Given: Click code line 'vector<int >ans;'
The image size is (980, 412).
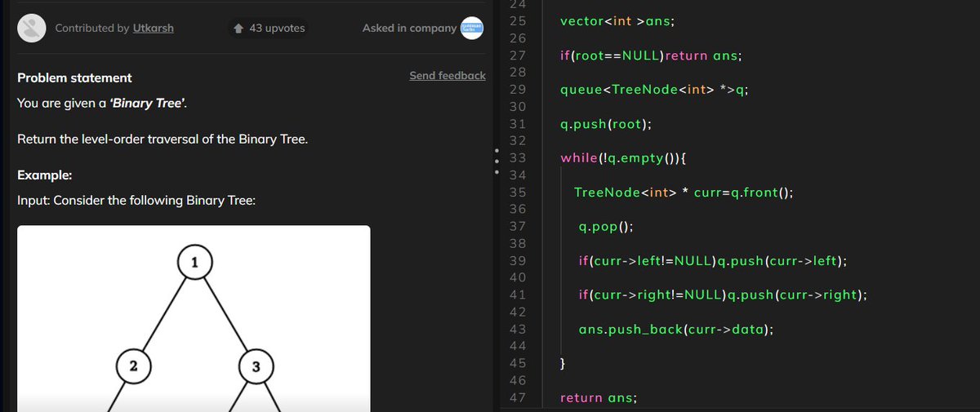Looking at the screenshot, I should click(x=617, y=20).
